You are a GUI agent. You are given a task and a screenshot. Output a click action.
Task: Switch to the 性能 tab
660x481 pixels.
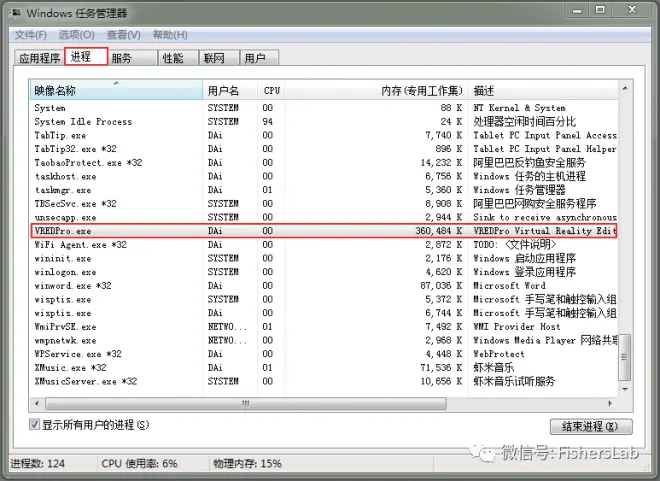(x=178, y=58)
